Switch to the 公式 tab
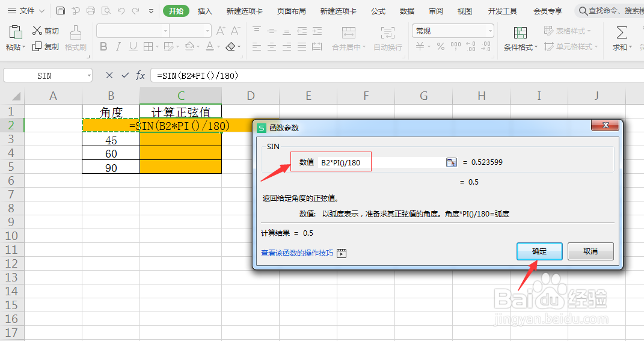The width and height of the screenshot is (644, 341). click(x=378, y=11)
